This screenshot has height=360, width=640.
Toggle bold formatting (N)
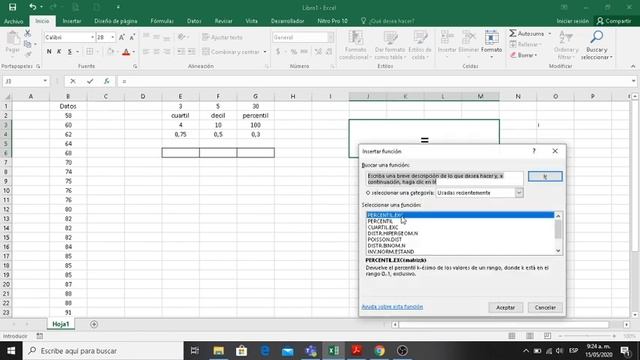[x=49, y=51]
